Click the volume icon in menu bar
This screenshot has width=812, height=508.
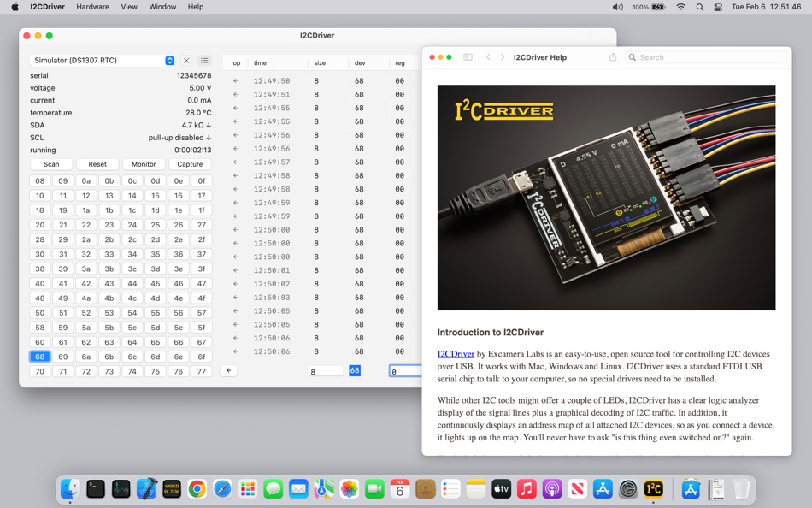click(617, 7)
